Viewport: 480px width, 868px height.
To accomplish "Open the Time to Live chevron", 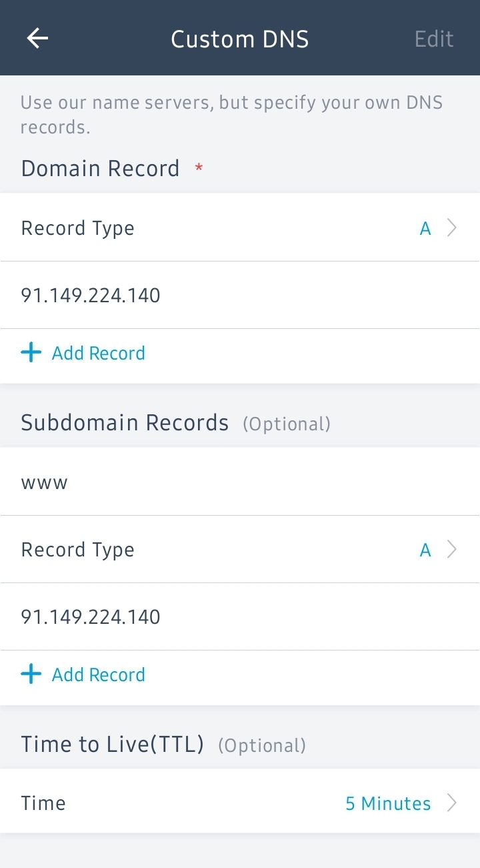I will click(x=452, y=803).
